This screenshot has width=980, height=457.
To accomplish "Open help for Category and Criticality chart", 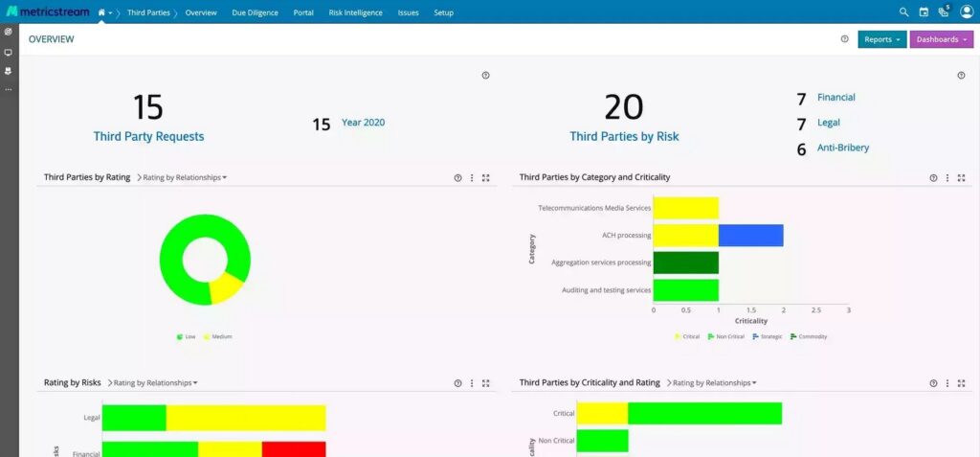I will (933, 178).
